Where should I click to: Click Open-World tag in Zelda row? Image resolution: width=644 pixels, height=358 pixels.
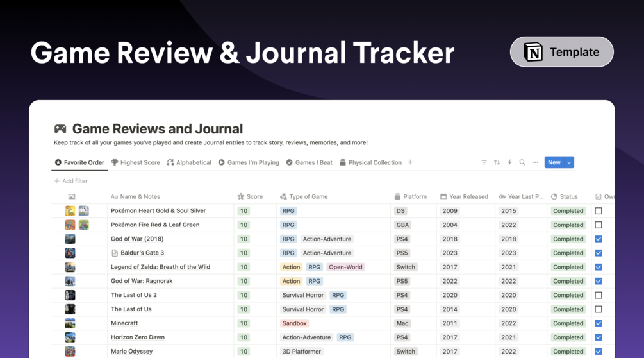tap(345, 267)
